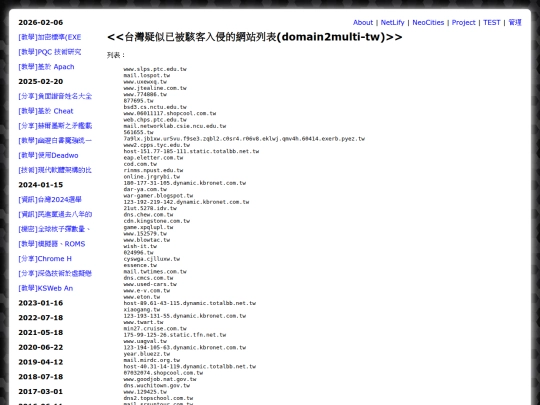The width and height of the screenshot is (540, 405).
Task: Open the [機密]全球核子彈數量 article link
Action: 54,229
